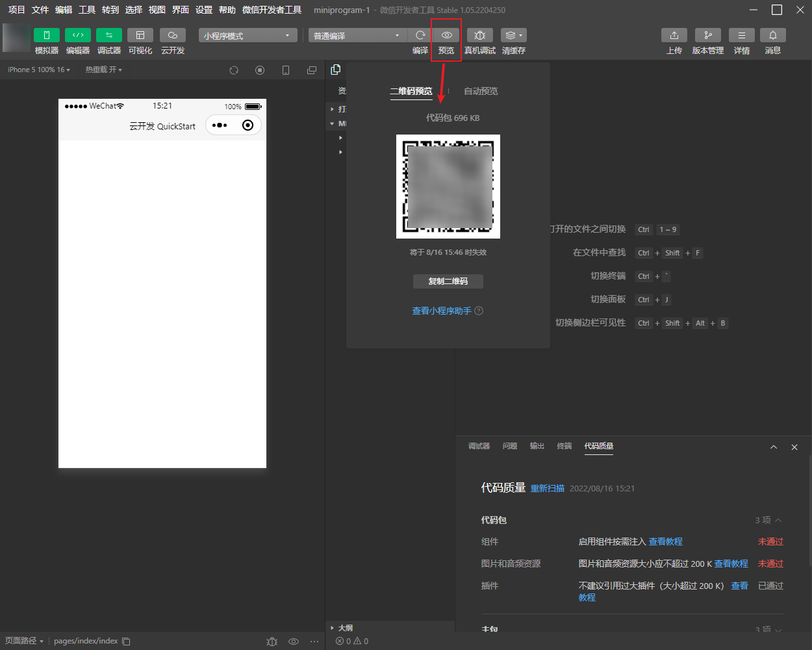The height and width of the screenshot is (650, 812).
Task: Open the 微信开发者工具 menu
Action: [272, 10]
